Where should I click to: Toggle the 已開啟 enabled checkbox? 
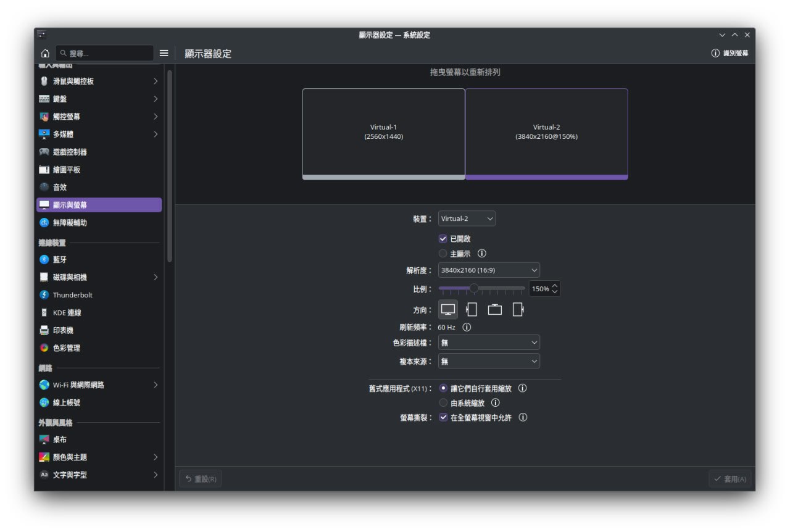tap(443, 239)
